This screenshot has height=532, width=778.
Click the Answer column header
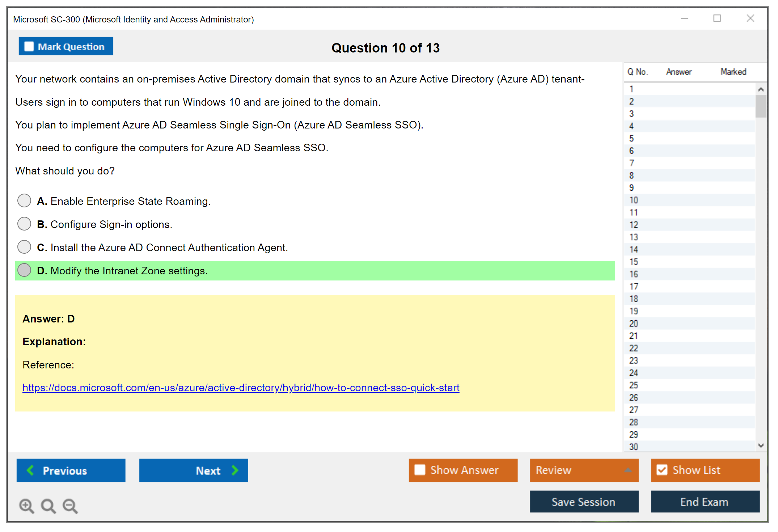679,72
